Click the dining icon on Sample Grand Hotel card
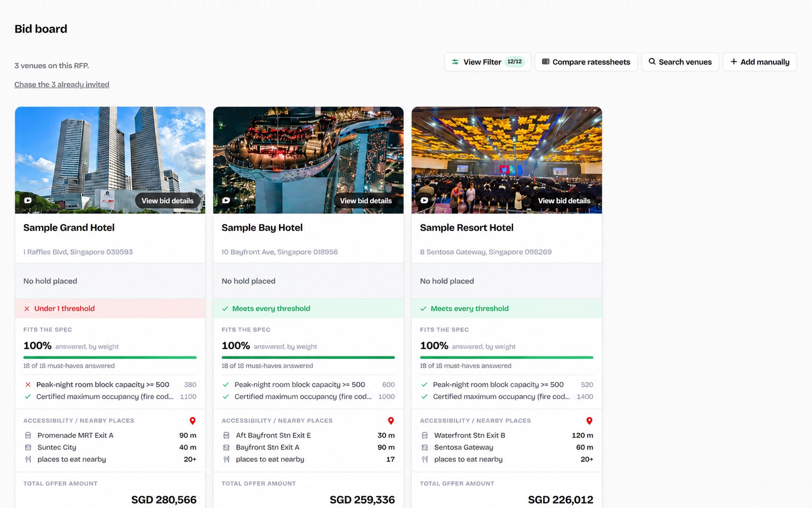 [x=28, y=459]
